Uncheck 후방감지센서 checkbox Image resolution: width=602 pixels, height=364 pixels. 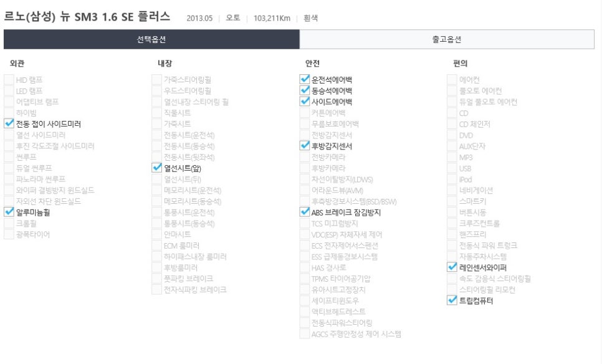pyautogui.click(x=305, y=146)
